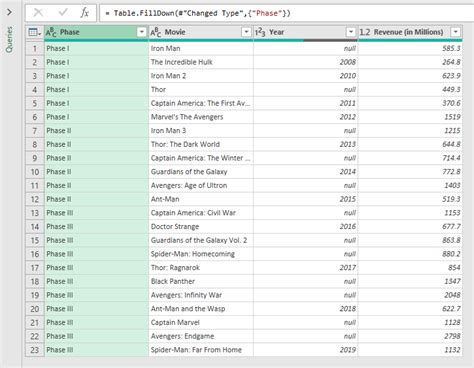The image size is (474, 368).
Task: Open Year column filter dropdown
Action: pos(351,32)
